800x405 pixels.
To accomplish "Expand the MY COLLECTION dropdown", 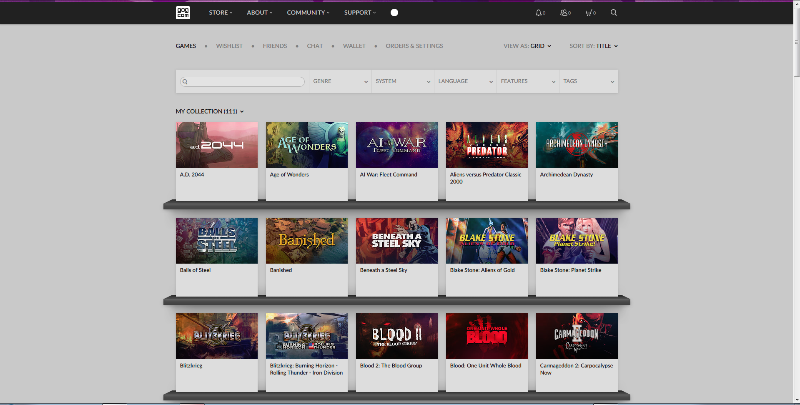I will 210,111.
